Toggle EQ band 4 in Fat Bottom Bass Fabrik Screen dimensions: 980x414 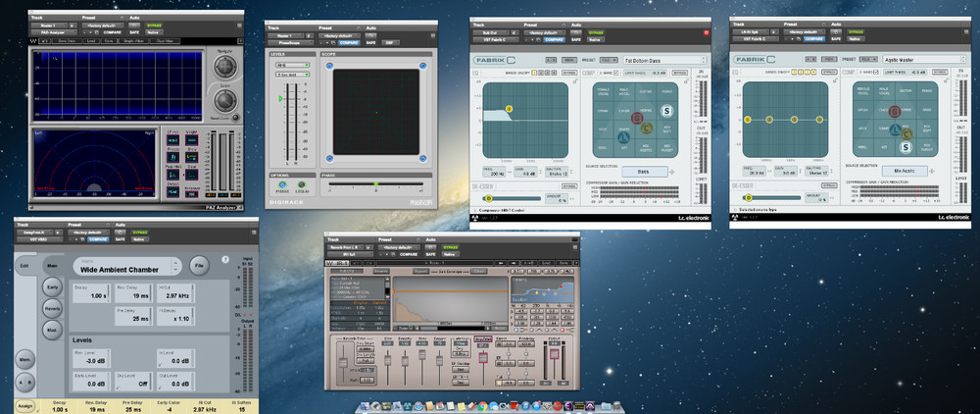pos(554,74)
